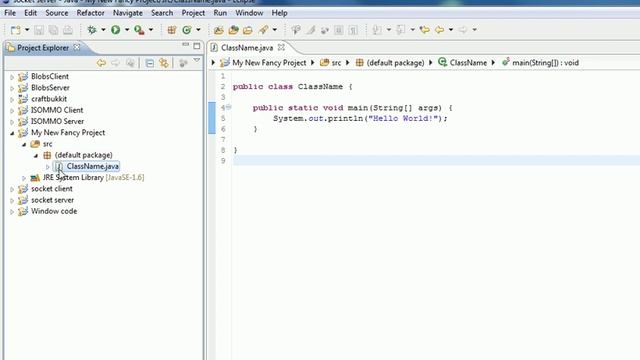This screenshot has width=640, height=360.
Task: Open the New Java Class dropdown arrow
Action: pyautogui.click(x=198, y=30)
